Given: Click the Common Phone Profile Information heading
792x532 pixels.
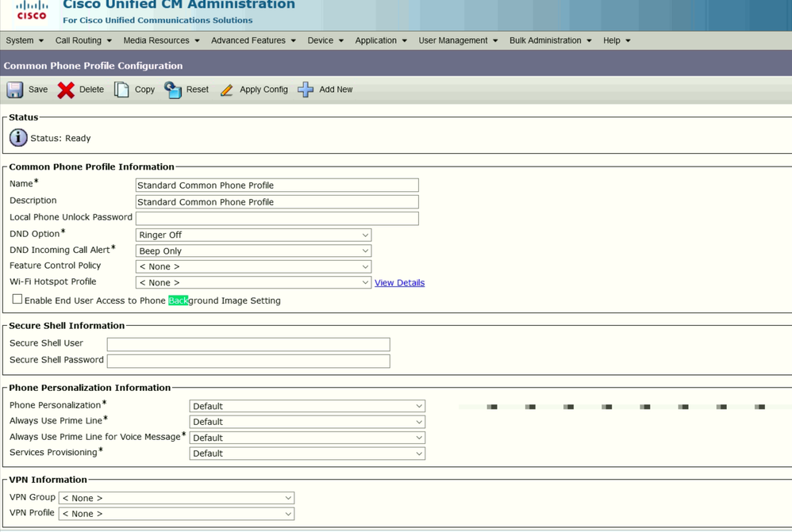Looking at the screenshot, I should tap(91, 166).
